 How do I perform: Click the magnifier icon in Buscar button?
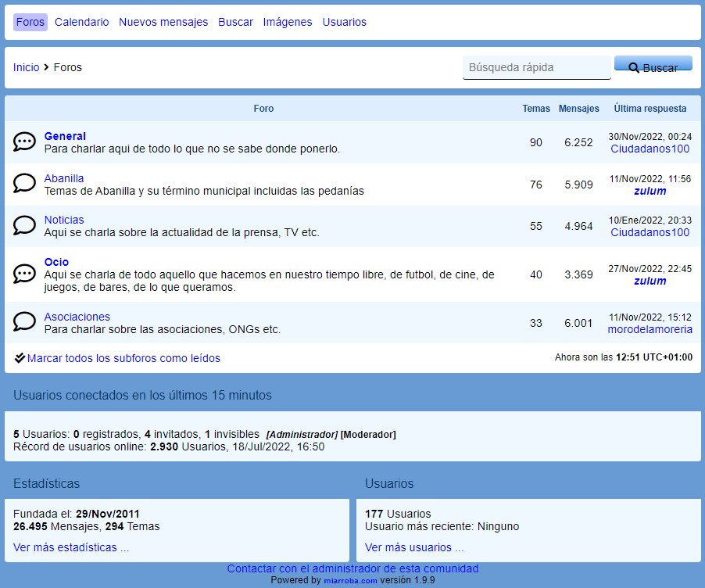pos(634,68)
